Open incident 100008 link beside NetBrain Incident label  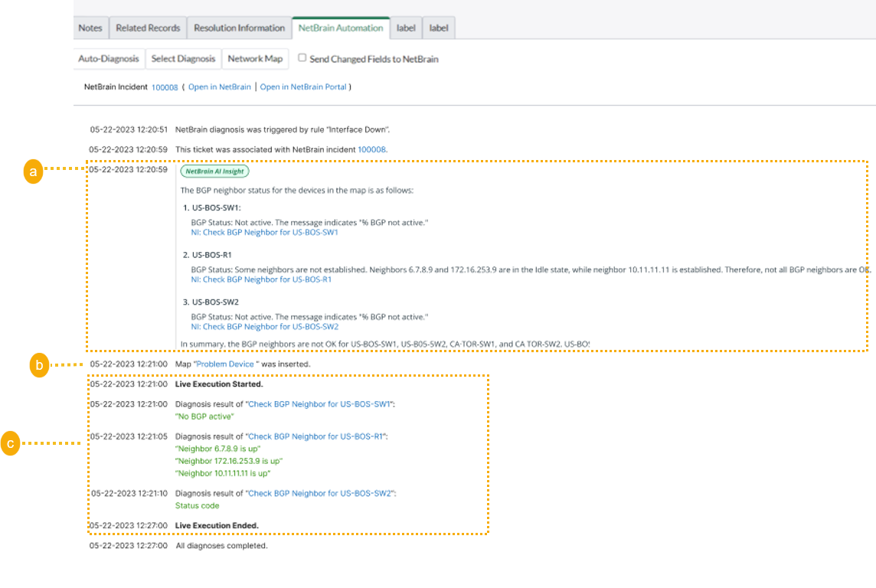tap(165, 87)
